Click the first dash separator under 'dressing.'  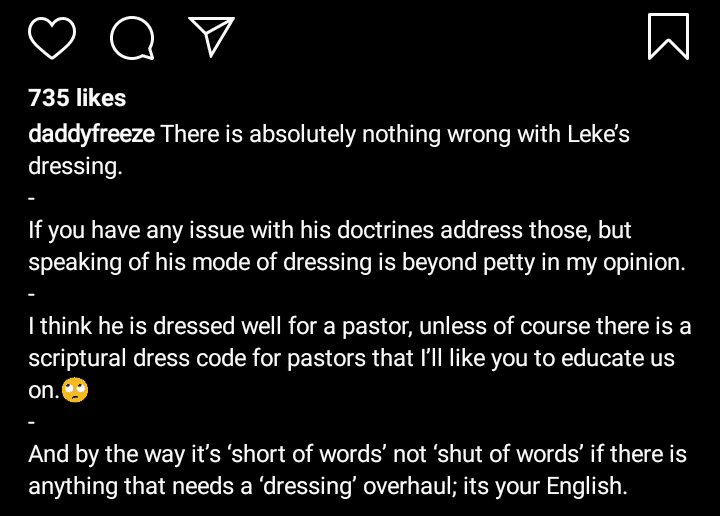[31, 198]
